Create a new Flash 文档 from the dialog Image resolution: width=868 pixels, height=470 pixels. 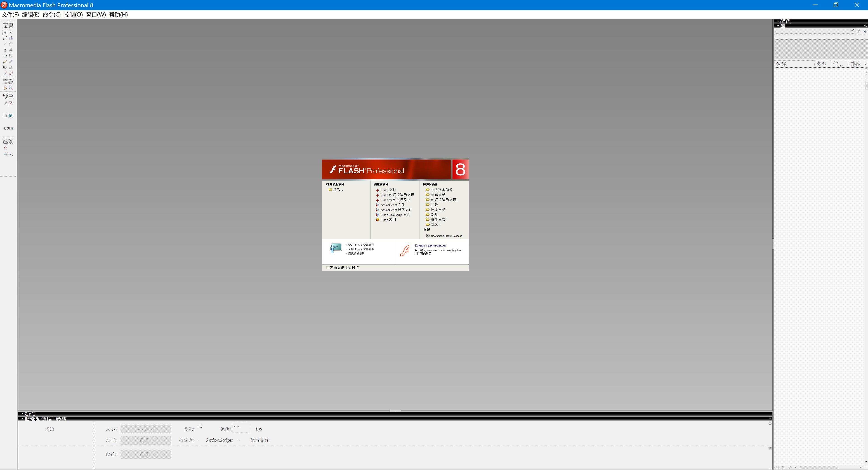pos(388,190)
